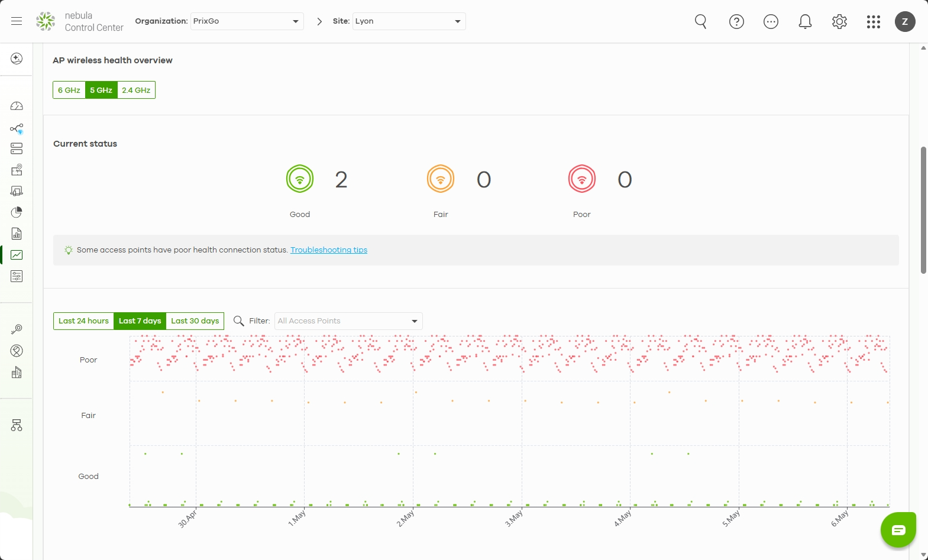The height and width of the screenshot is (560, 928).
Task: Open the search magnifier in top bar
Action: tap(701, 22)
